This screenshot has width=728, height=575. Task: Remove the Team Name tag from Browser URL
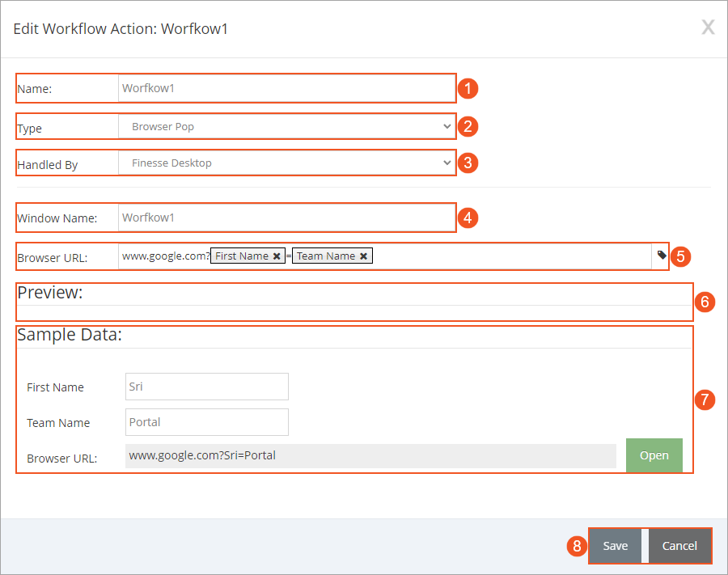pyautogui.click(x=364, y=256)
